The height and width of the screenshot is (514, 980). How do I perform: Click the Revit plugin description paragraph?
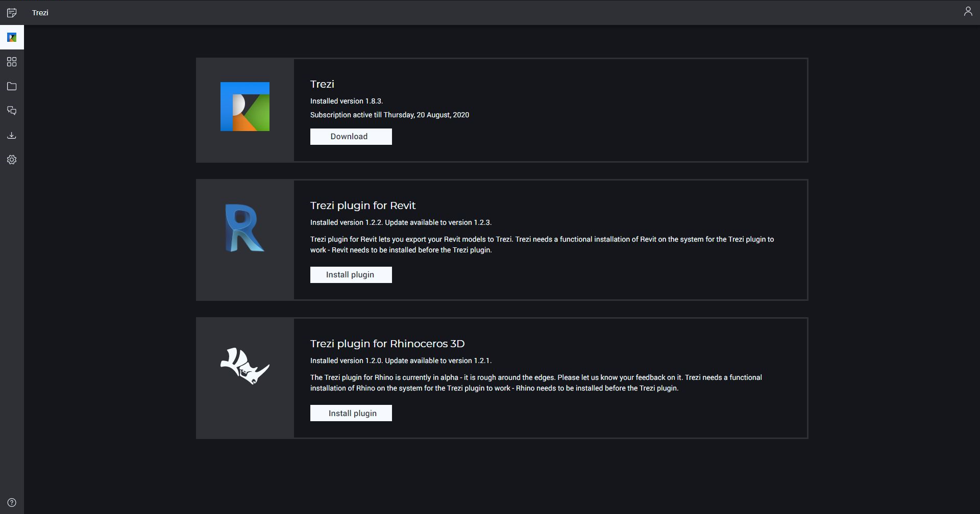tap(542, 245)
